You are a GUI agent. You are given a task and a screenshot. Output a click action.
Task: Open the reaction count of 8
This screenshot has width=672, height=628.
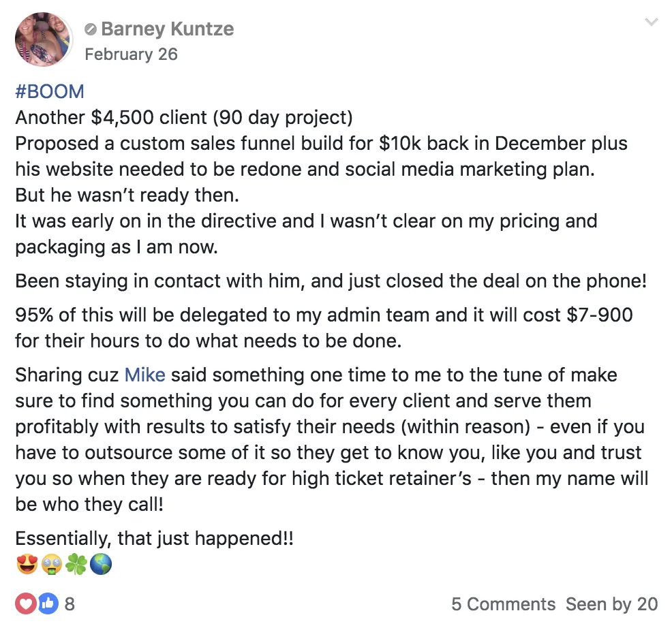coord(70,603)
